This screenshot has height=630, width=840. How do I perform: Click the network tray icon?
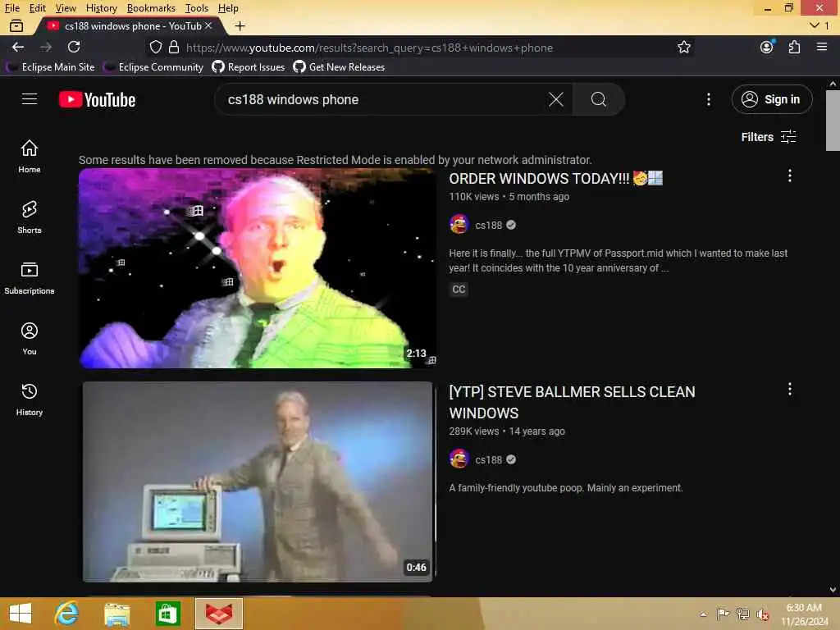tap(742, 614)
